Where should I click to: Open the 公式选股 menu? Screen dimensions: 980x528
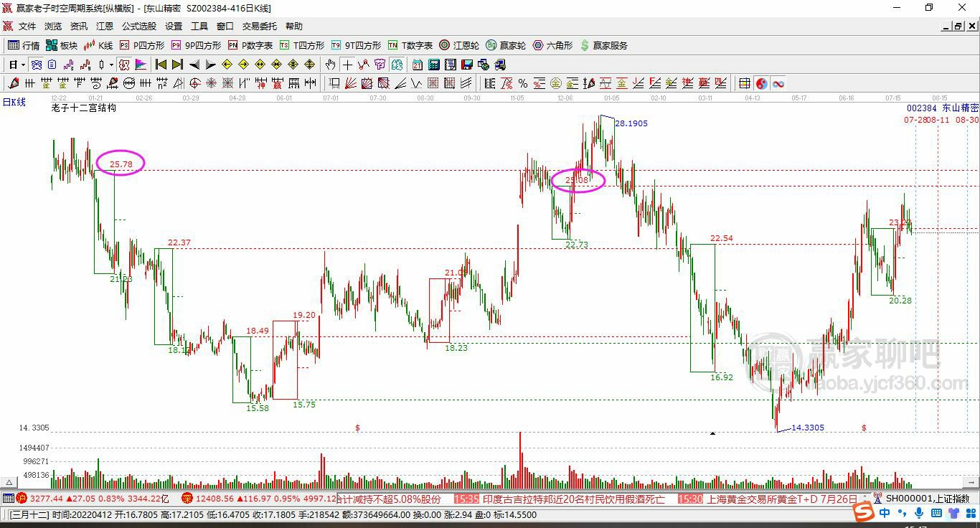coord(138,27)
